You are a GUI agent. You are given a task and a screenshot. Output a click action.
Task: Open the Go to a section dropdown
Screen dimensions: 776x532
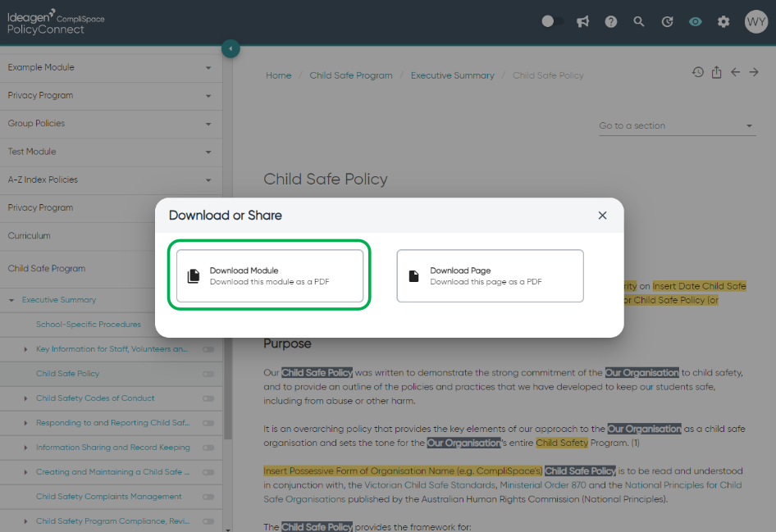677,125
